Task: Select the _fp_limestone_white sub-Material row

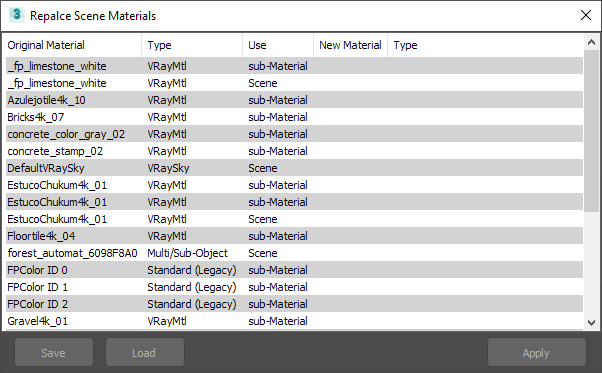Action: 294,66
